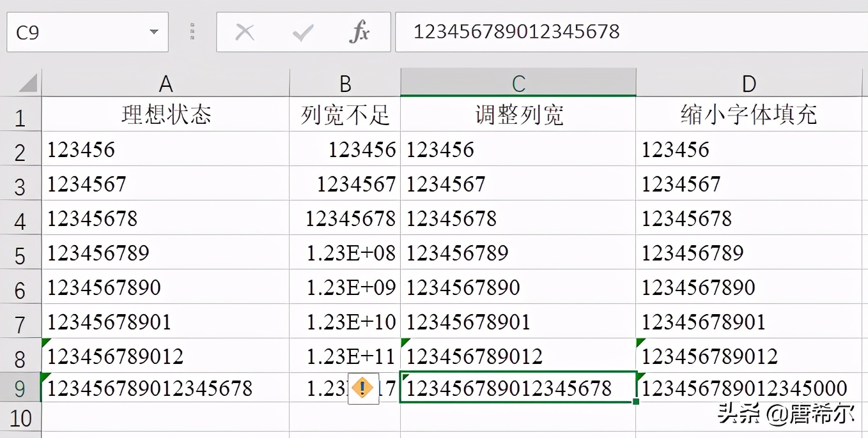This screenshot has height=438, width=868.
Task: Click the formula bar resize dots separator
Action: [x=192, y=32]
